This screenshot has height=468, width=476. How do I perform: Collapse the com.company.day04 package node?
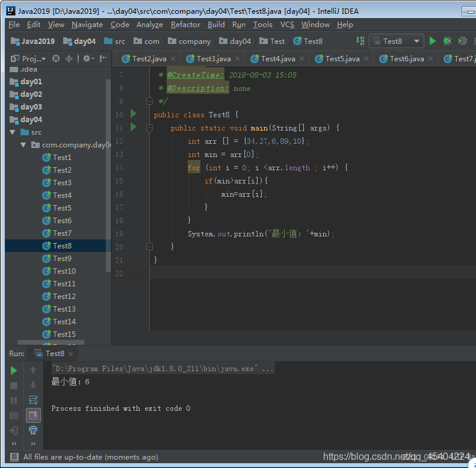tap(23, 145)
